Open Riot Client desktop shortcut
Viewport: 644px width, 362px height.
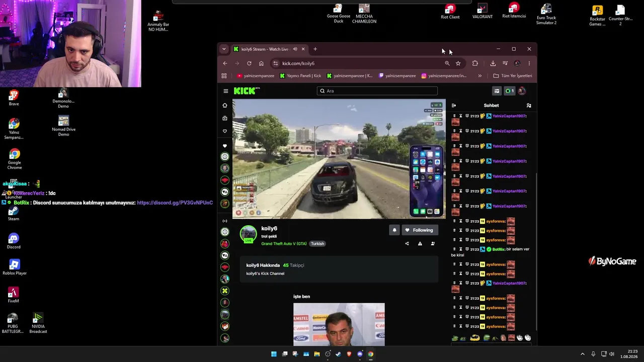tap(450, 12)
